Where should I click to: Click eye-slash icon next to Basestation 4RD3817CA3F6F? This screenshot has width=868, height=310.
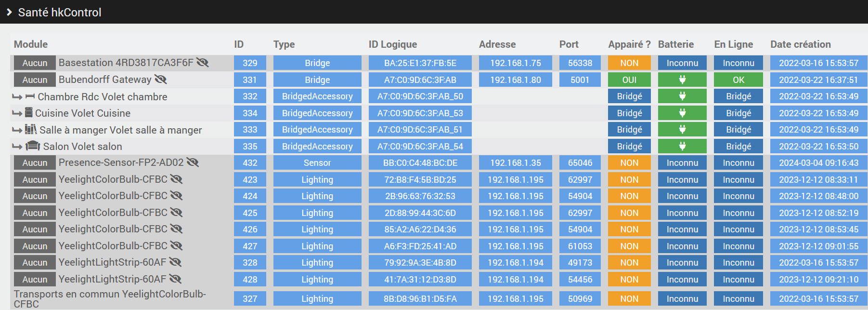[x=203, y=63]
